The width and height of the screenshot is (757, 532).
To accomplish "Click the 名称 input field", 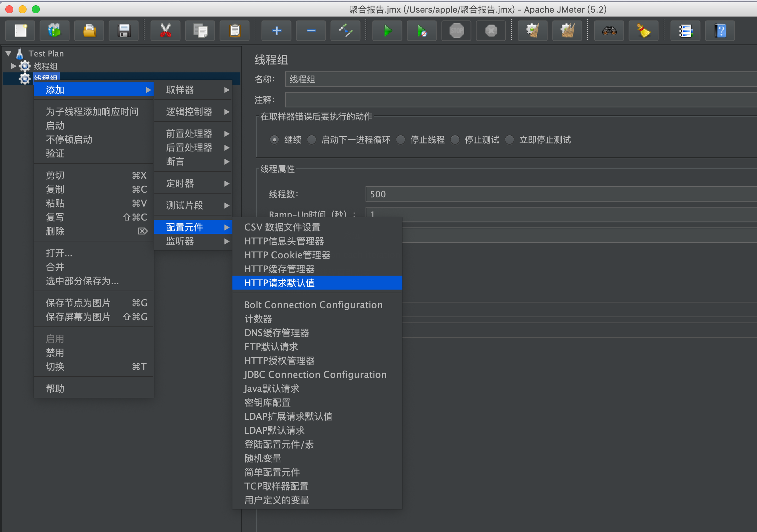I will pyautogui.click(x=521, y=79).
